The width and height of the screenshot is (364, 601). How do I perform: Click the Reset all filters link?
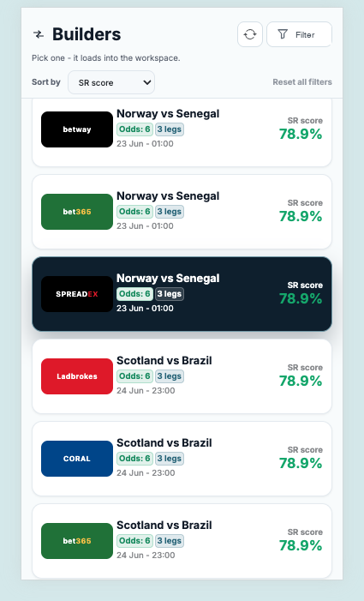pos(302,82)
